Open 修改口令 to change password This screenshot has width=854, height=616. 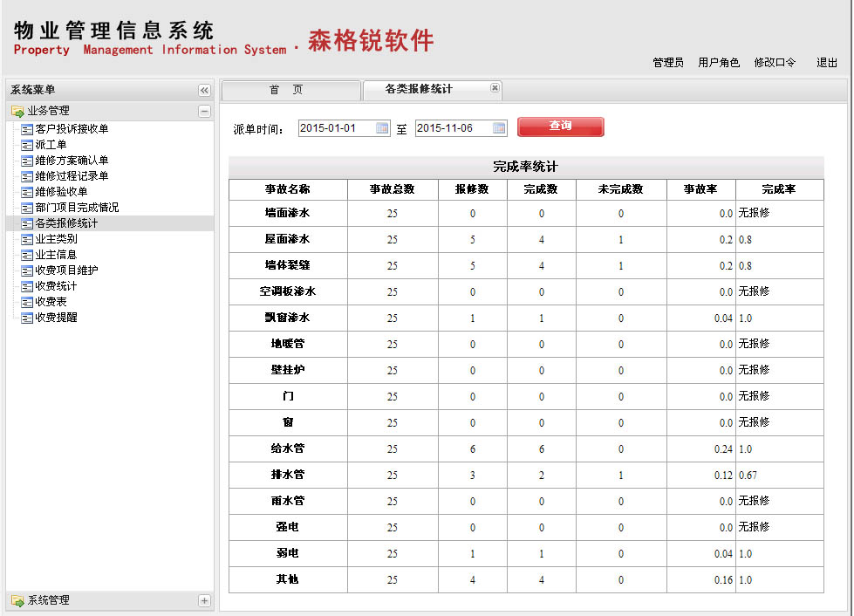(x=775, y=63)
